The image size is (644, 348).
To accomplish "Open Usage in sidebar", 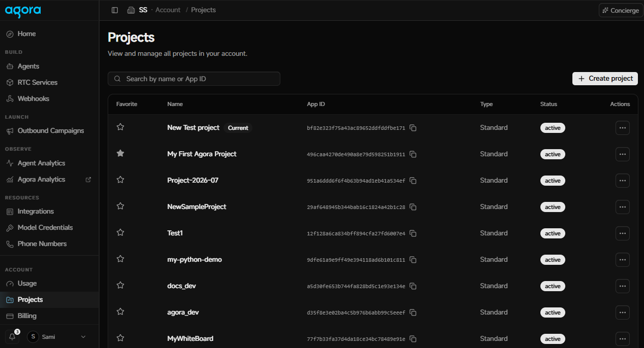I will (49, 284).
